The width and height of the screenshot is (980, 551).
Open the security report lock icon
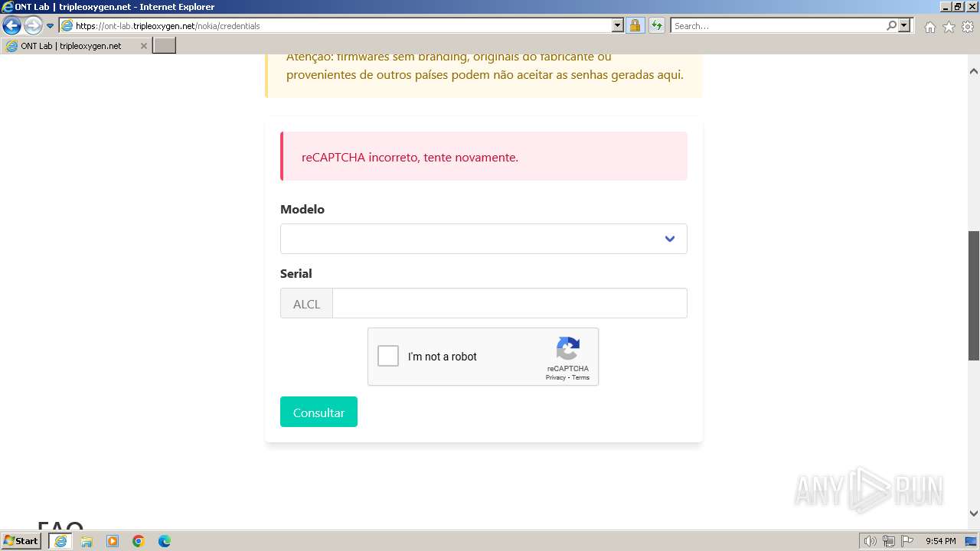[635, 25]
